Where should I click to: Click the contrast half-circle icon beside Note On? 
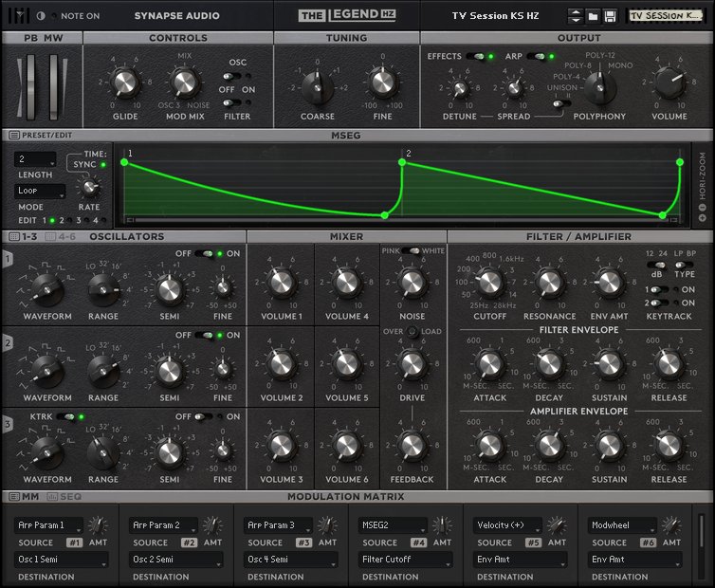[x=40, y=16]
